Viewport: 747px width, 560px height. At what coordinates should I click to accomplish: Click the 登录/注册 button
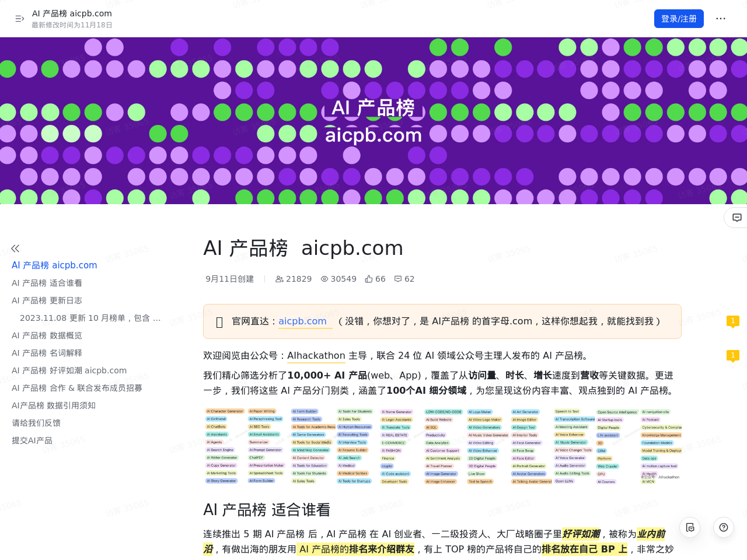pyautogui.click(x=679, y=19)
